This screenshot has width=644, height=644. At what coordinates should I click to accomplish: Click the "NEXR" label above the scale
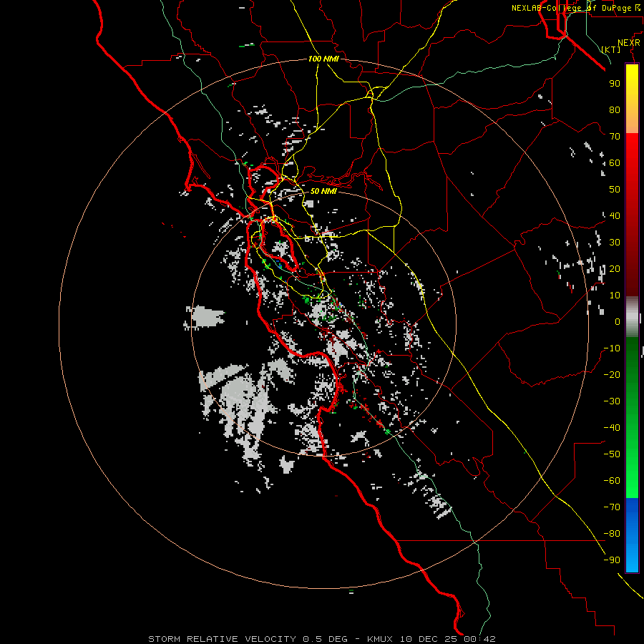(x=628, y=43)
